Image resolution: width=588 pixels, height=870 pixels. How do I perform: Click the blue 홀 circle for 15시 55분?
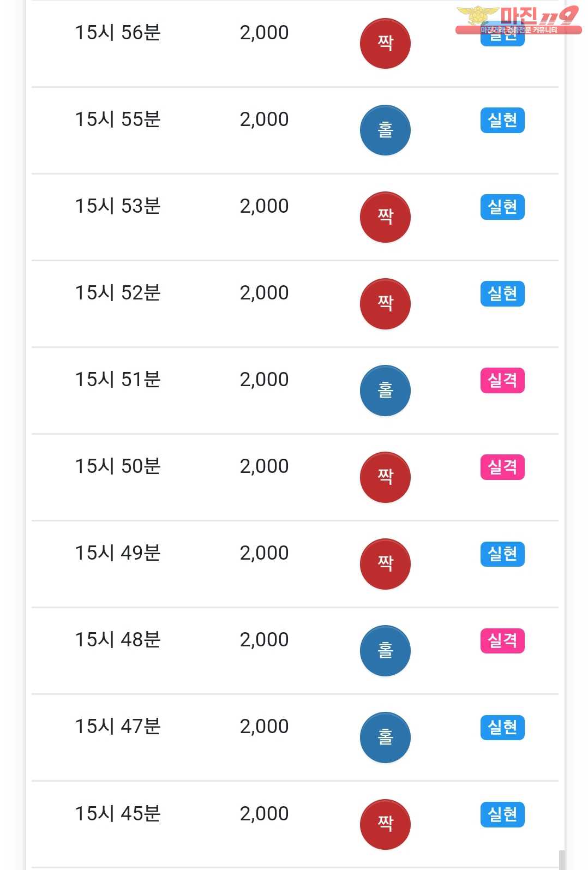385,130
